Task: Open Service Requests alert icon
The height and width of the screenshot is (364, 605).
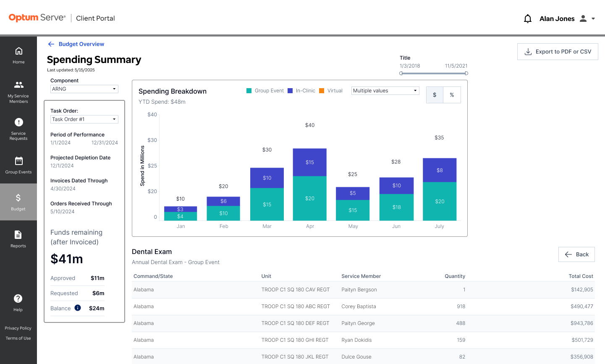Action: (x=19, y=122)
